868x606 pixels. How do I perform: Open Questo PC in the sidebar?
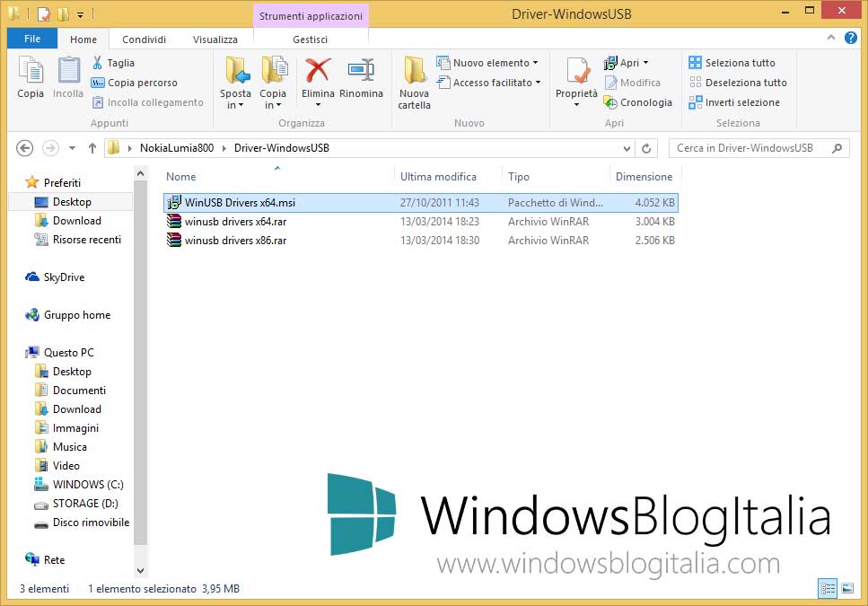click(x=60, y=353)
